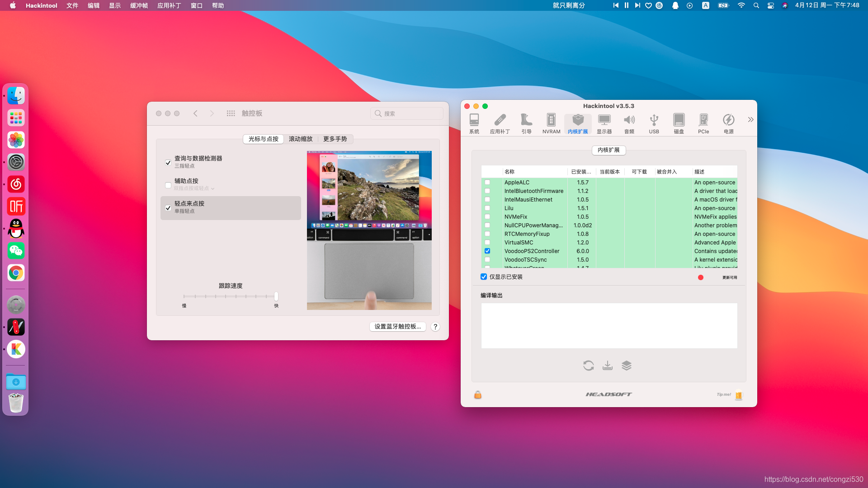Check the AppleALC row checkbox

pyautogui.click(x=487, y=183)
